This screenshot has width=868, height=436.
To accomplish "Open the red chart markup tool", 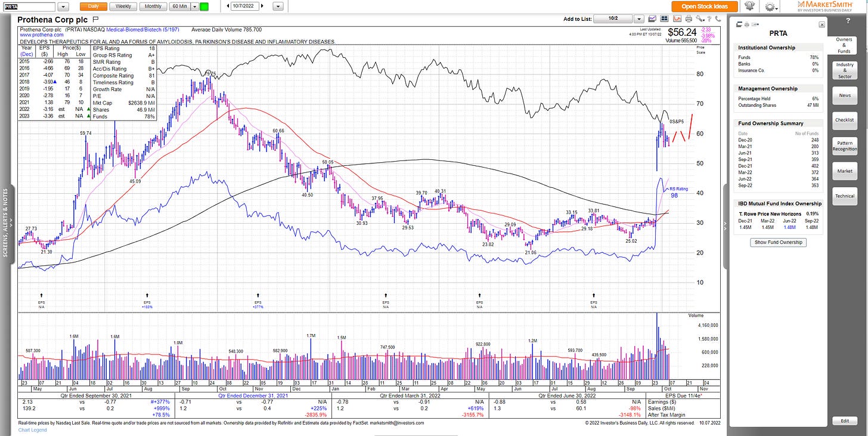I will point(677,18).
